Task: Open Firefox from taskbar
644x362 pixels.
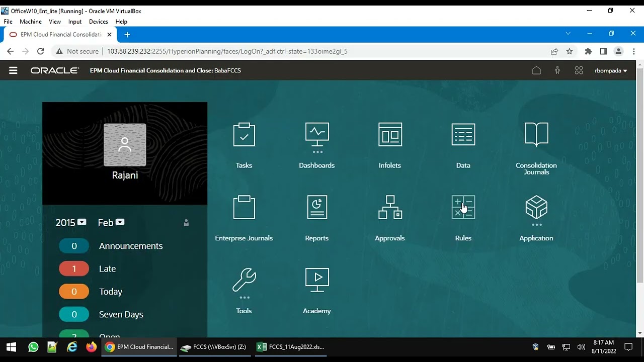Action: click(91, 347)
